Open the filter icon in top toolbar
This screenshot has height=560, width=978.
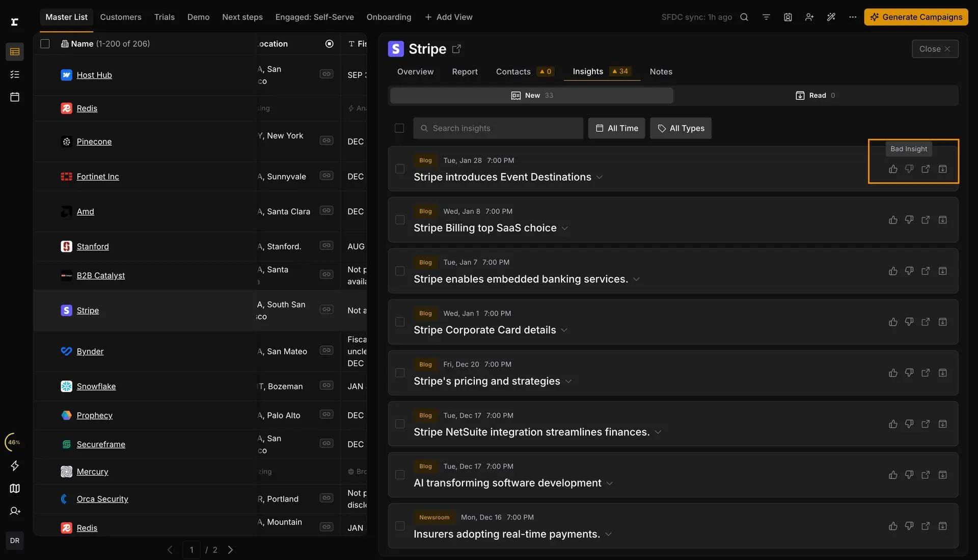(766, 17)
